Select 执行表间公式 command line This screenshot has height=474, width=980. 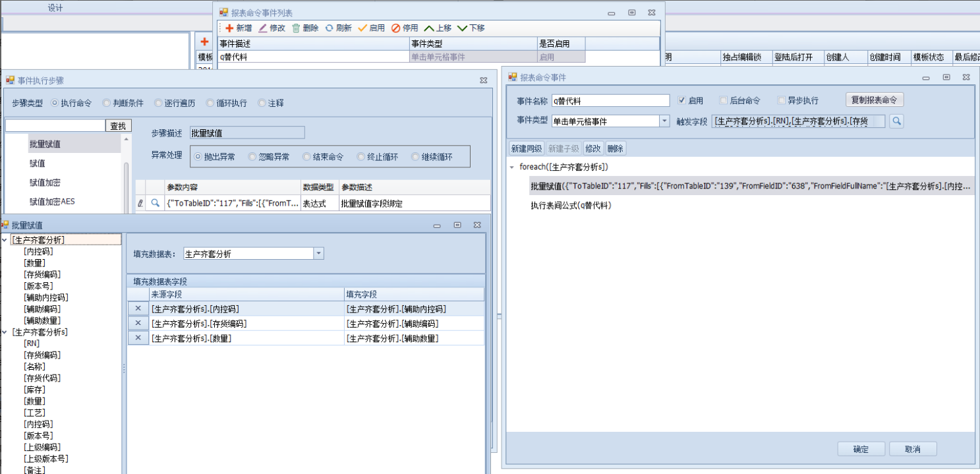point(571,206)
